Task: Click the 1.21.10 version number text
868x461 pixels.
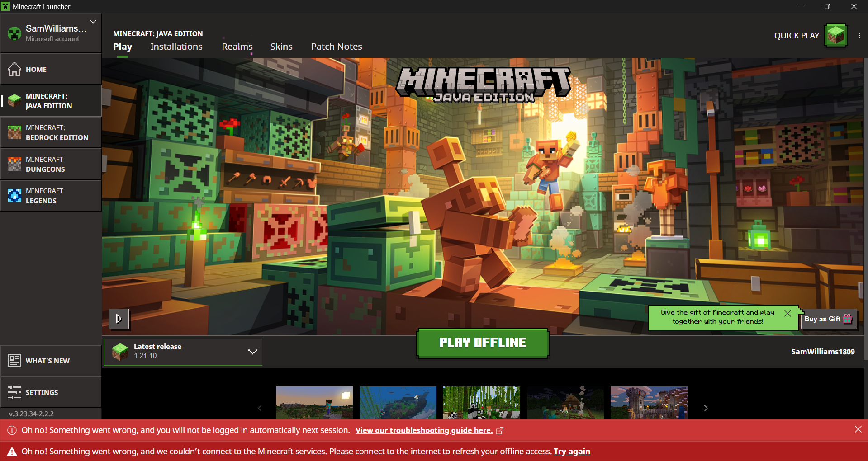Action: (x=145, y=356)
